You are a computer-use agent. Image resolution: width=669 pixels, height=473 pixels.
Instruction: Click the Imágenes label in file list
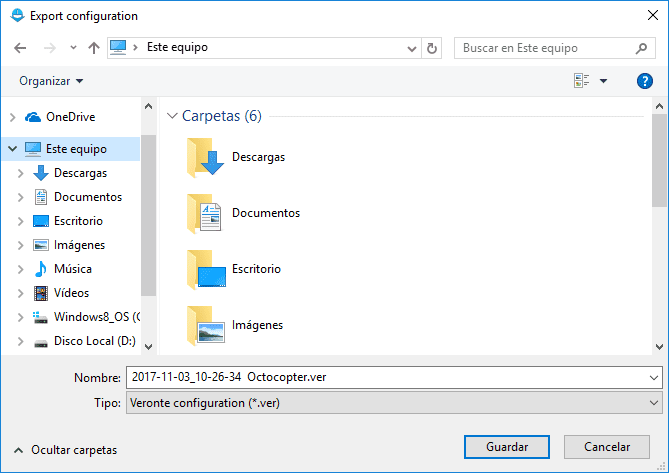(x=257, y=325)
